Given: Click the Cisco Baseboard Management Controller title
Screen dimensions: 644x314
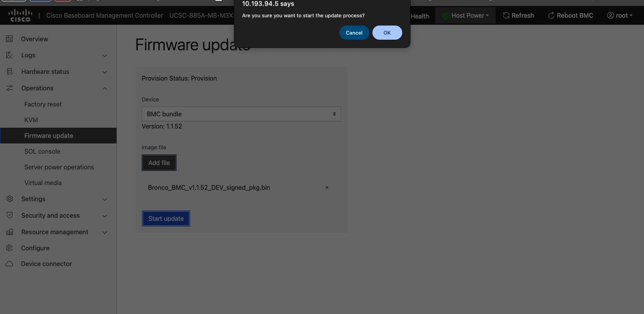Looking at the screenshot, I should point(104,15).
